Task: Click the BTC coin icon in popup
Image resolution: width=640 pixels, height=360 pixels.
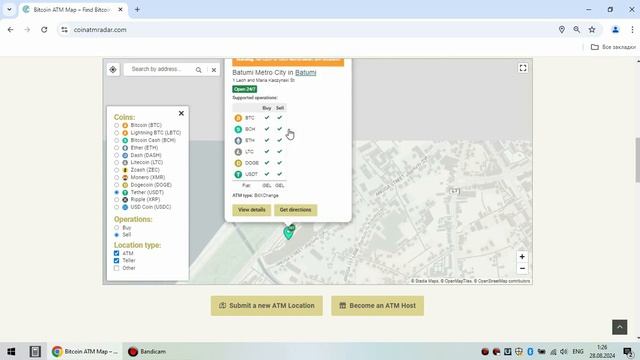Action: click(x=238, y=118)
